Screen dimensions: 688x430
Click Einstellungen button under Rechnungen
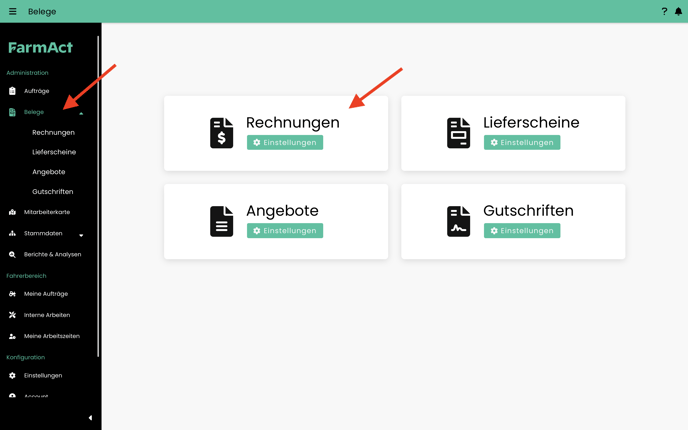point(285,143)
